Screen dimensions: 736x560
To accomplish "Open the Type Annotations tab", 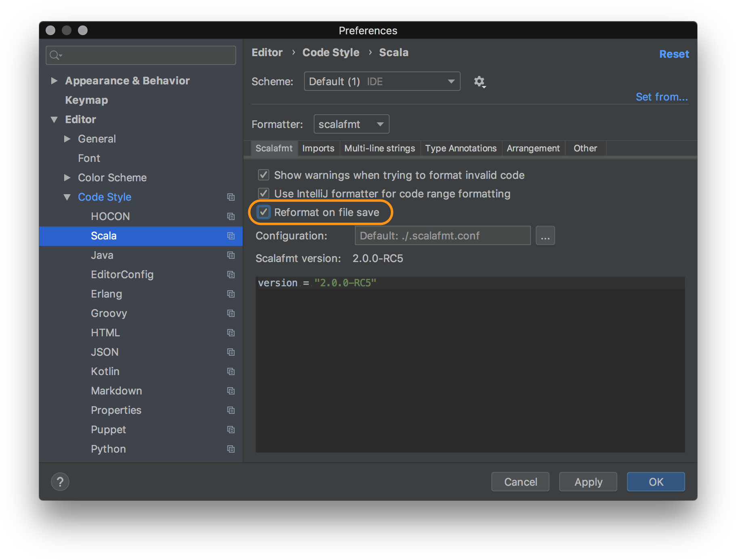I will pyautogui.click(x=461, y=148).
